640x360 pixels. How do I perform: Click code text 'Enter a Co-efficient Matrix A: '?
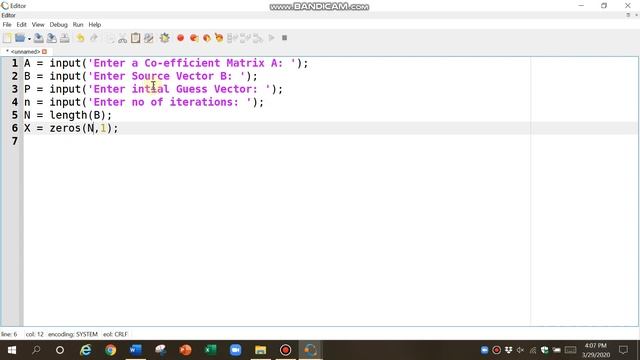[x=192, y=63]
